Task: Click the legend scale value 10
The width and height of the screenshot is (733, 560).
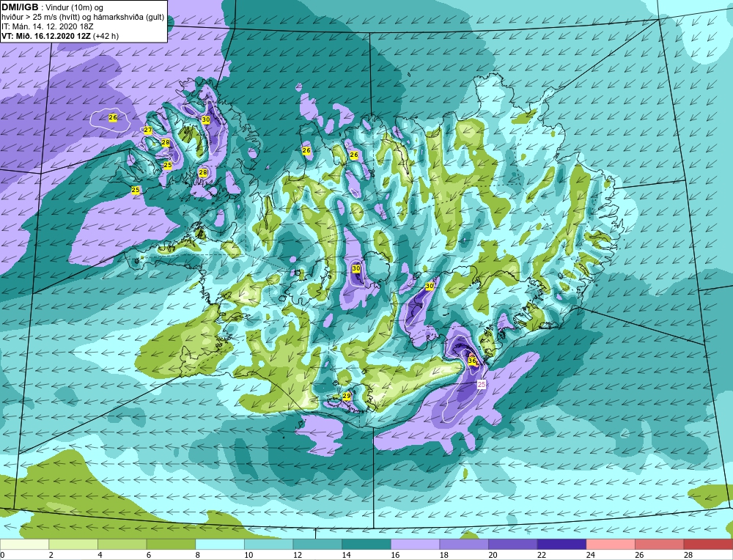Action: pos(248,555)
